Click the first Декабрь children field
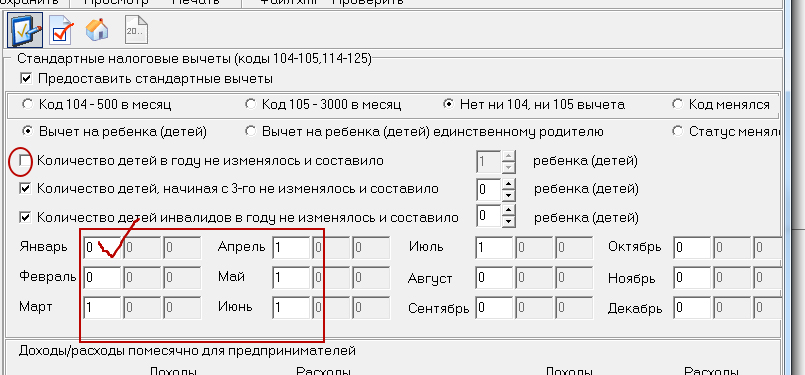Image resolution: width=805 pixels, height=375 pixels. point(693,308)
